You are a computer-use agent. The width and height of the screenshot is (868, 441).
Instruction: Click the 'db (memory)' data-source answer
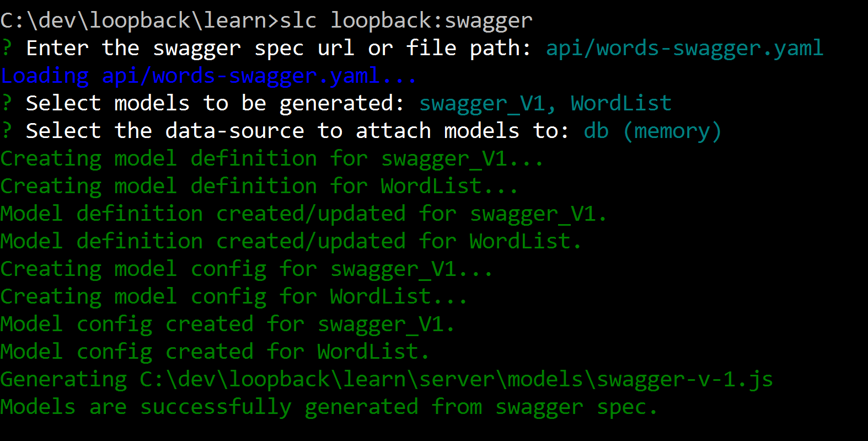click(x=652, y=131)
